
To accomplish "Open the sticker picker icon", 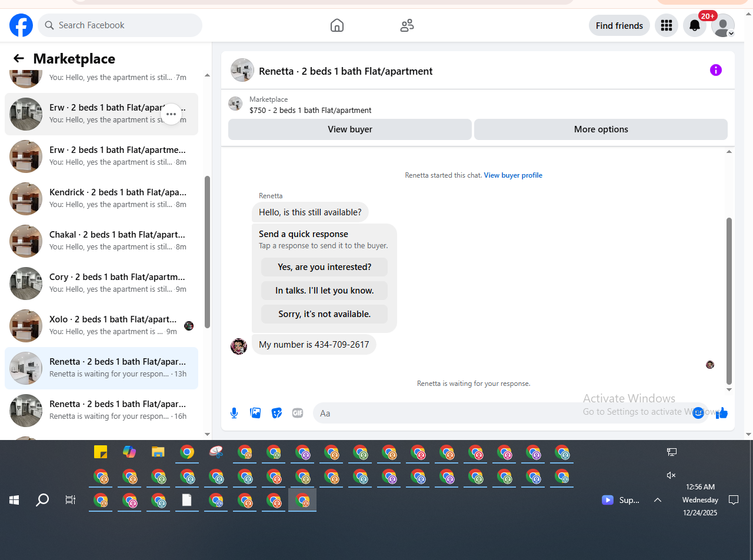I will 276,413.
